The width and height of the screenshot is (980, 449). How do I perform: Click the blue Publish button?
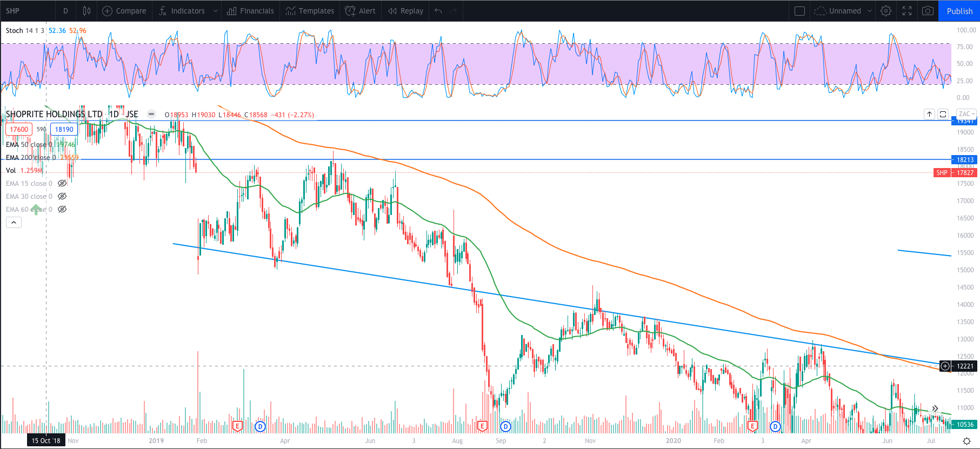(959, 11)
